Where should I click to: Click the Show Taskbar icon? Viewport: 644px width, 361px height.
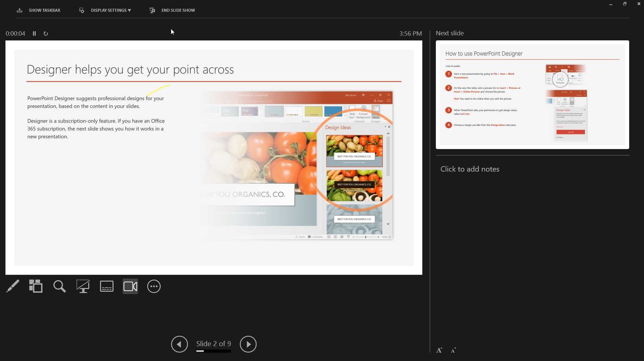click(20, 10)
